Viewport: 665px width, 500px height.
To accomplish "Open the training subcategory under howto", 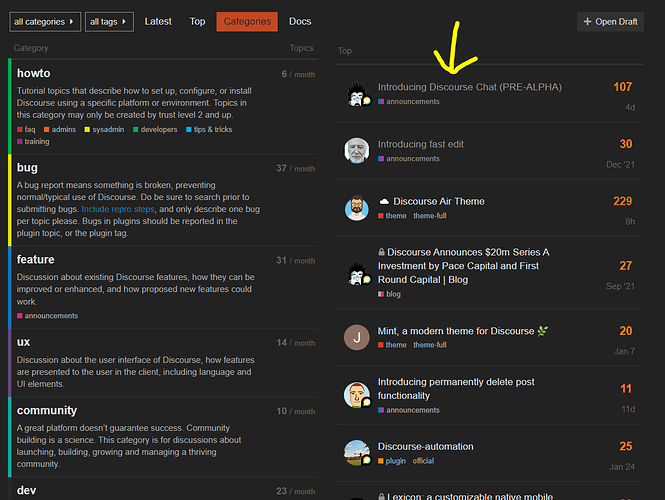I will 33,142.
